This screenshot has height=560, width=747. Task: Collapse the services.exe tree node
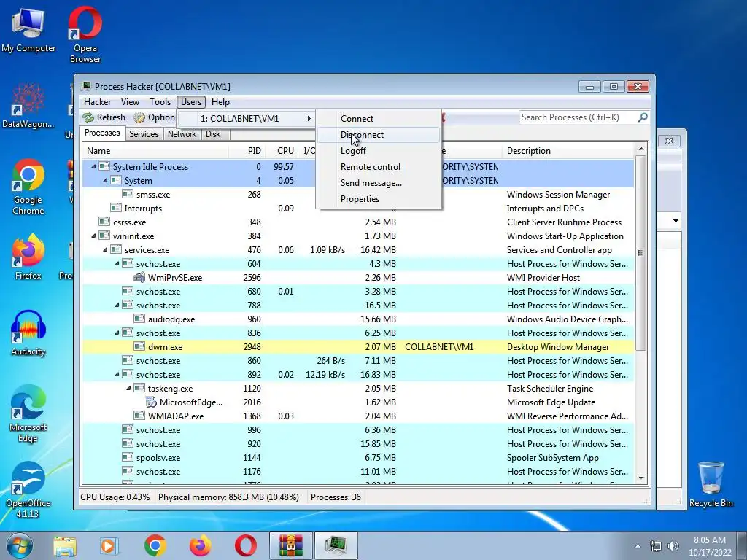[x=105, y=249]
